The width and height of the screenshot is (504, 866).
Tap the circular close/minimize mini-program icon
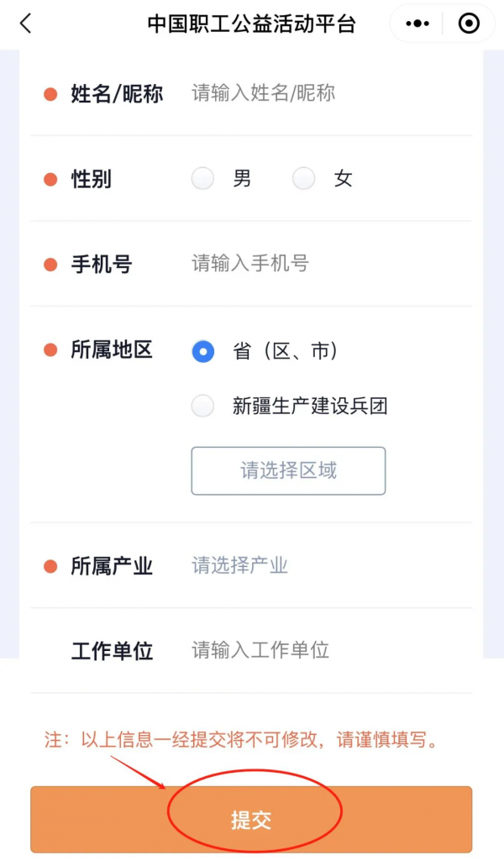468,24
